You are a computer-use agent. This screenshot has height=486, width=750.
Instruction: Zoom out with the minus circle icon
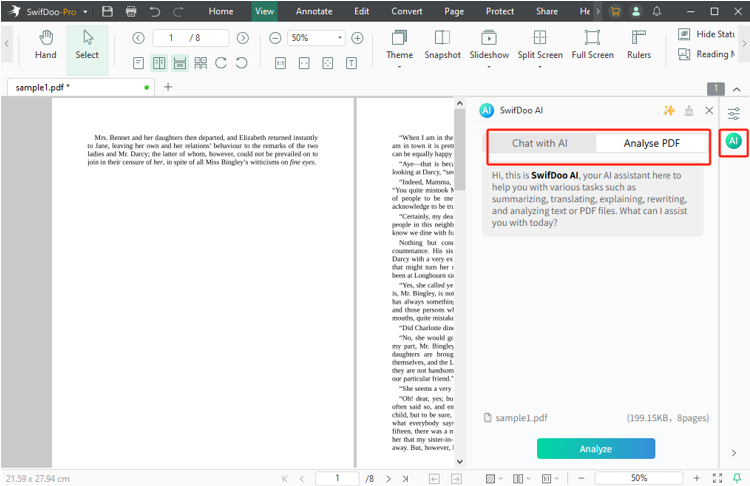(275, 38)
